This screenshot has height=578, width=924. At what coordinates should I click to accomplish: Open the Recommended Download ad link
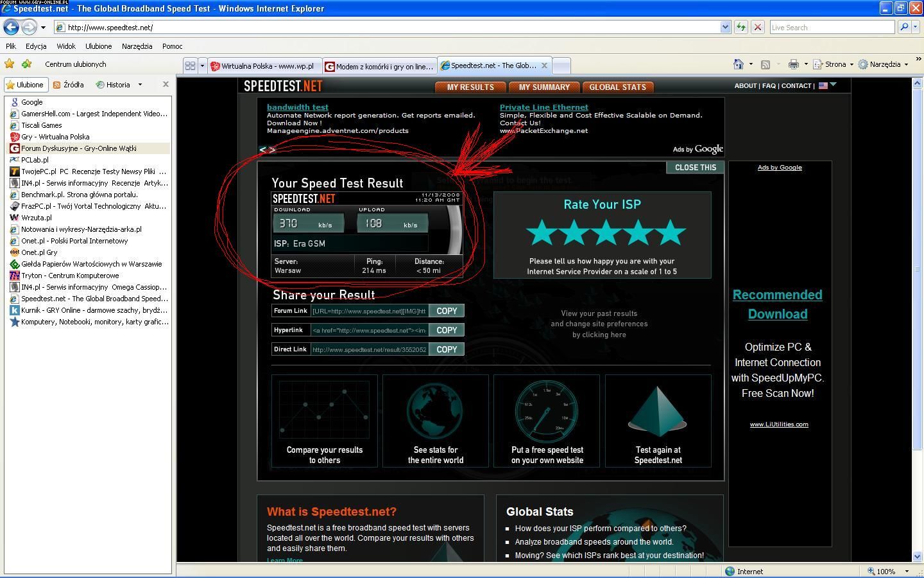pos(778,304)
